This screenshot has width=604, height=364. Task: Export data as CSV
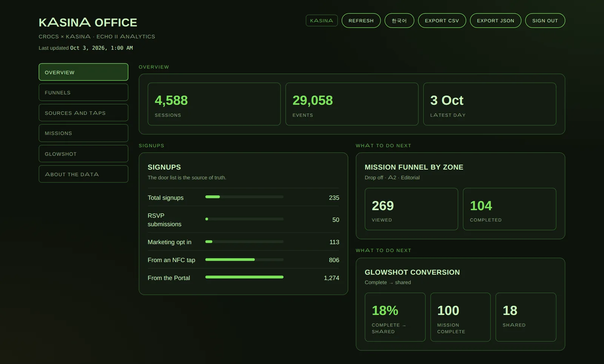point(442,21)
